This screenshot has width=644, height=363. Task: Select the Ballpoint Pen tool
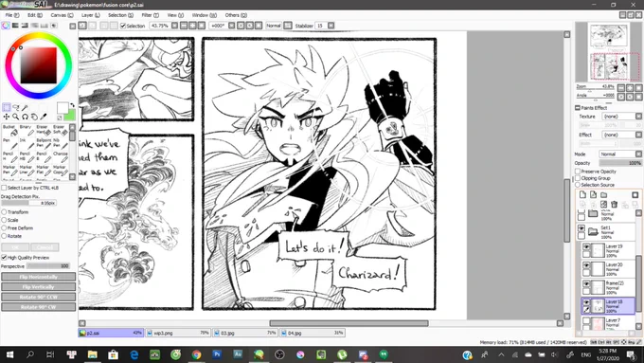pyautogui.click(x=44, y=143)
